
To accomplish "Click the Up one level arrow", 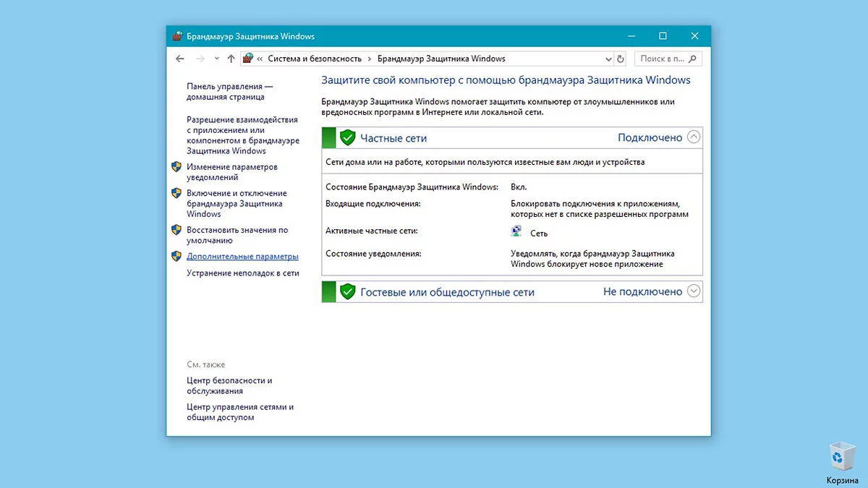I will pos(231,59).
